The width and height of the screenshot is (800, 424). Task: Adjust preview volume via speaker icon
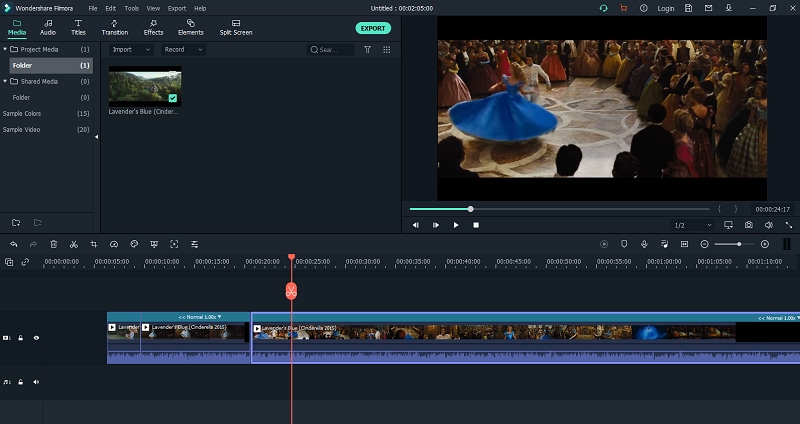(769, 225)
